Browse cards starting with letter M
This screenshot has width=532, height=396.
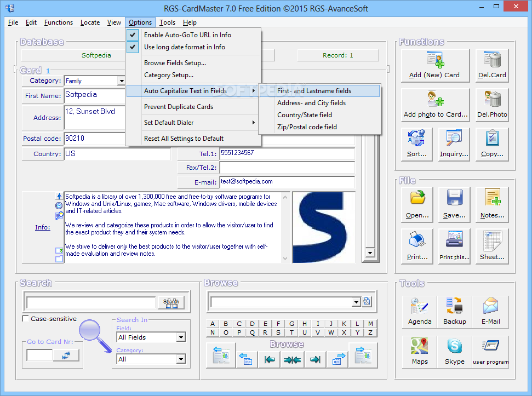point(370,324)
